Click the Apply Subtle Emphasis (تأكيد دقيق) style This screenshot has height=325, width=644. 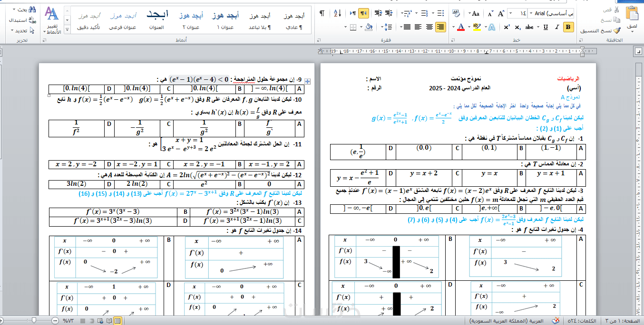point(88,20)
